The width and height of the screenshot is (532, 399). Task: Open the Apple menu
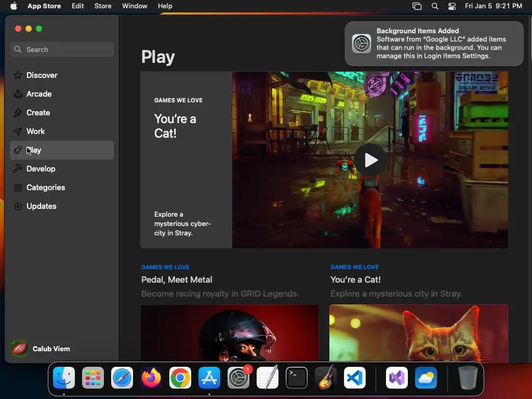(x=14, y=6)
